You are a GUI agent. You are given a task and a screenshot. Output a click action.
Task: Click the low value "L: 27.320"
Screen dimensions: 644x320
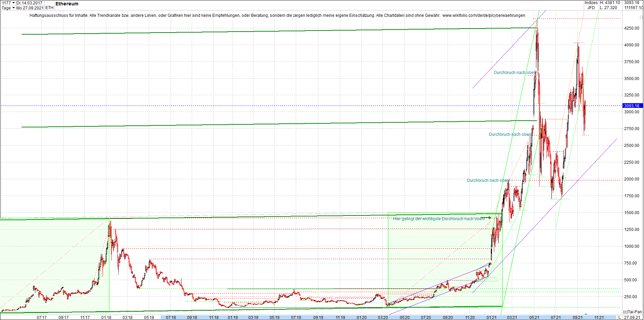608,7
